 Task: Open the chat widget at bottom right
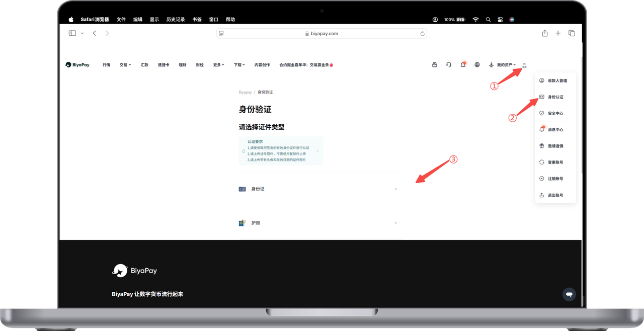tap(569, 294)
